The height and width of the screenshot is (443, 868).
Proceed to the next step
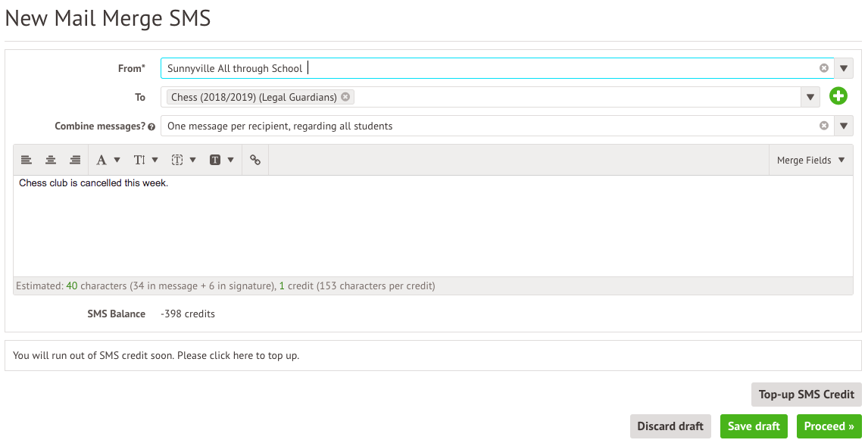click(829, 426)
